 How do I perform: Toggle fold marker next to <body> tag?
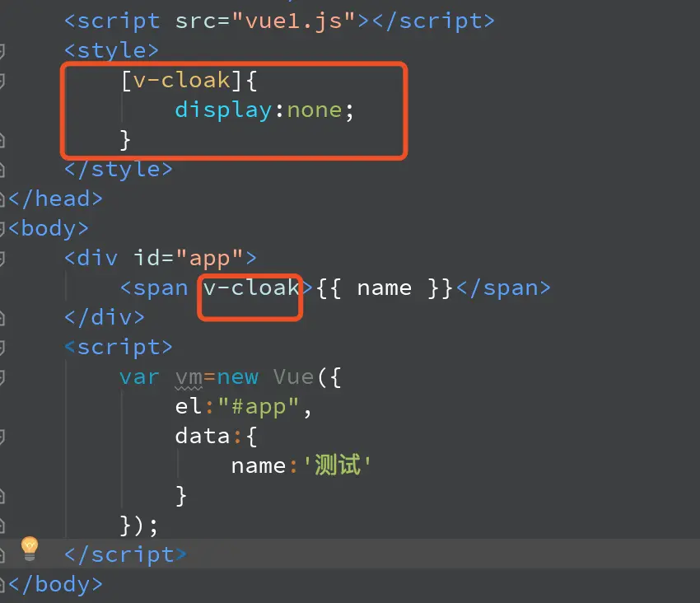coord(2,229)
